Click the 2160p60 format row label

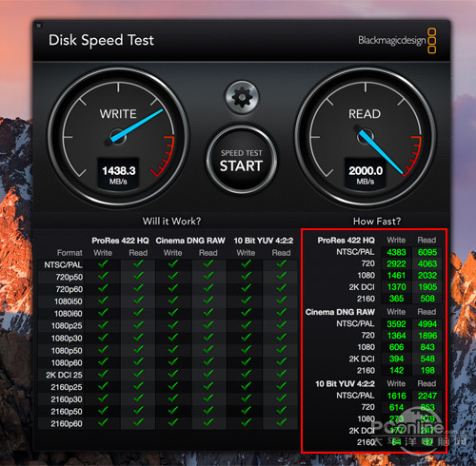point(67,423)
